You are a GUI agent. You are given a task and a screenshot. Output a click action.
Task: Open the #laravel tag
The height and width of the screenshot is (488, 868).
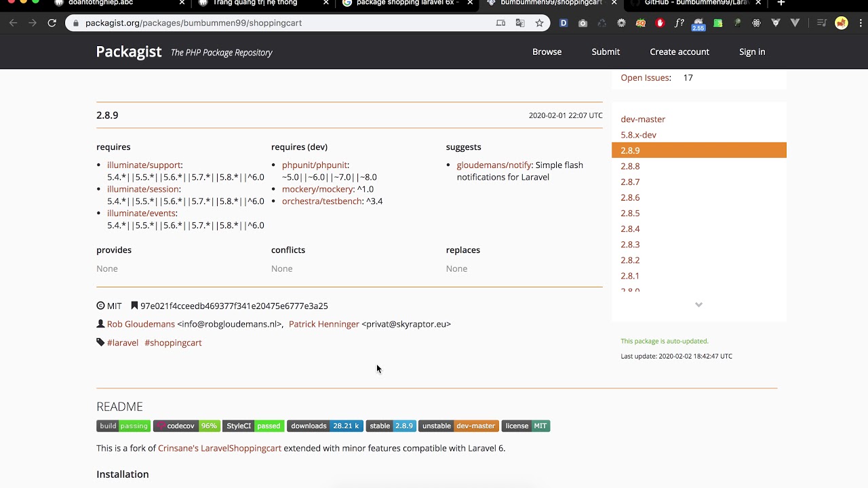pyautogui.click(x=123, y=343)
